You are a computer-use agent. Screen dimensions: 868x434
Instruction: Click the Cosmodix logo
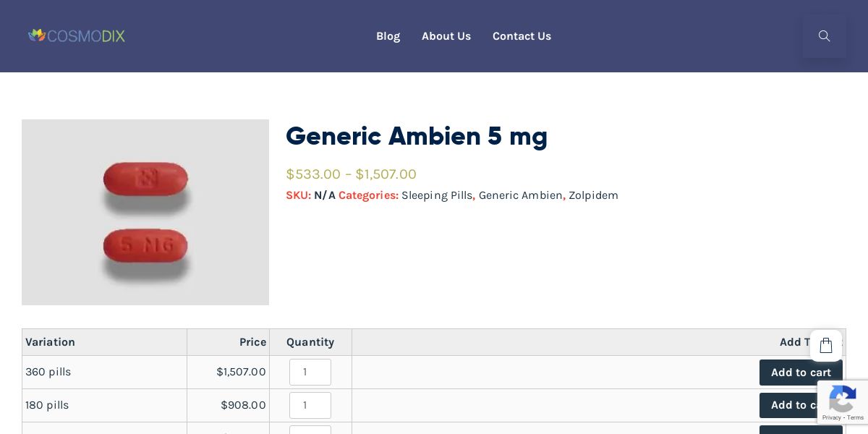[x=77, y=35]
